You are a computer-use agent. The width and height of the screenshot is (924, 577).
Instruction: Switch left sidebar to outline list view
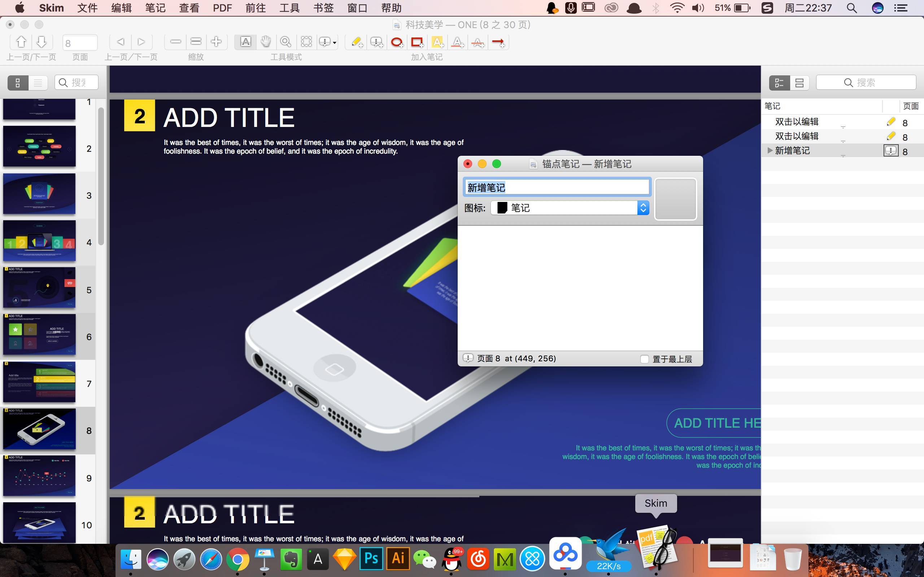pos(38,83)
